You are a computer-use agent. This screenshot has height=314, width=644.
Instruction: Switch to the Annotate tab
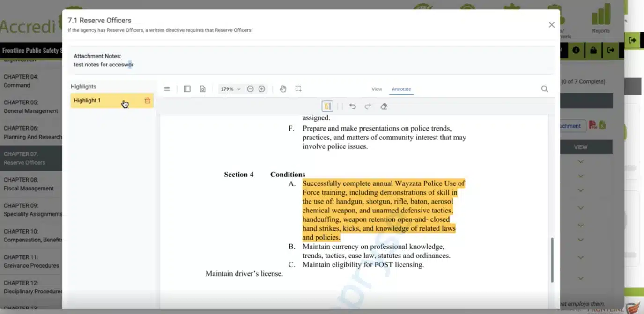(401, 89)
